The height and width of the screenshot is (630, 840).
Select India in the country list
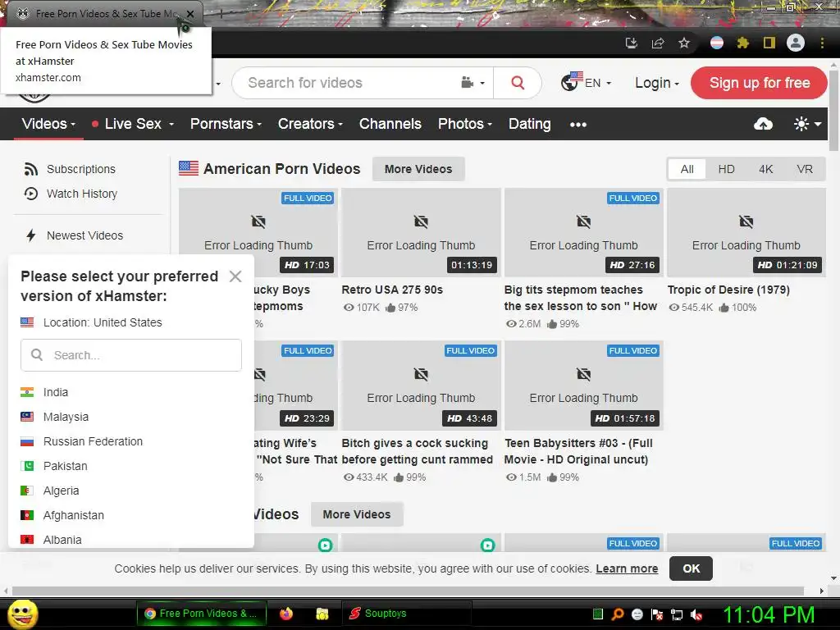(56, 392)
